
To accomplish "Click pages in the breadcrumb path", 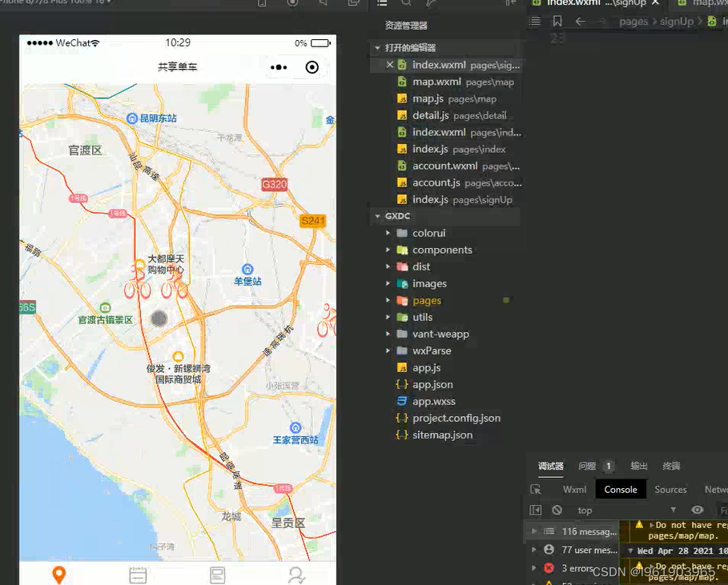I will (x=633, y=22).
